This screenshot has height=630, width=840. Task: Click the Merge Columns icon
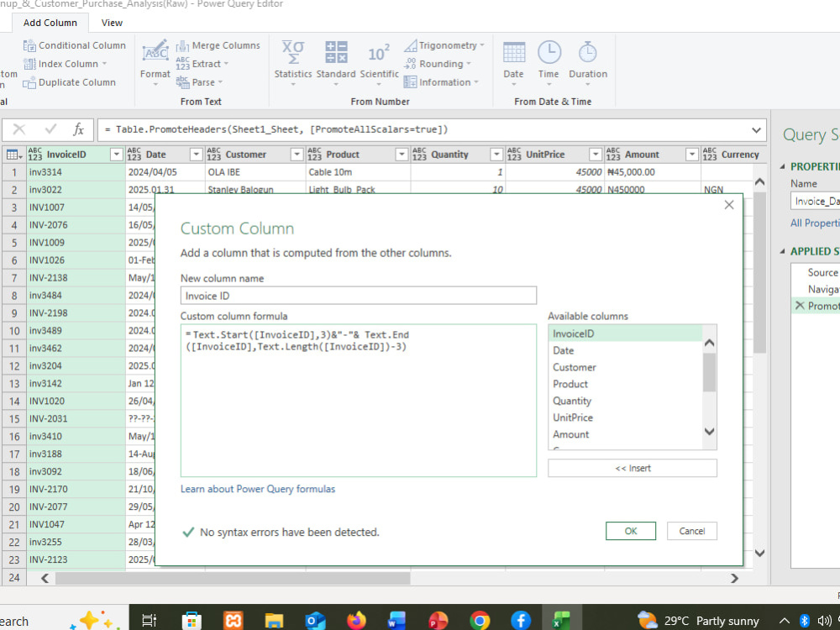(x=182, y=45)
